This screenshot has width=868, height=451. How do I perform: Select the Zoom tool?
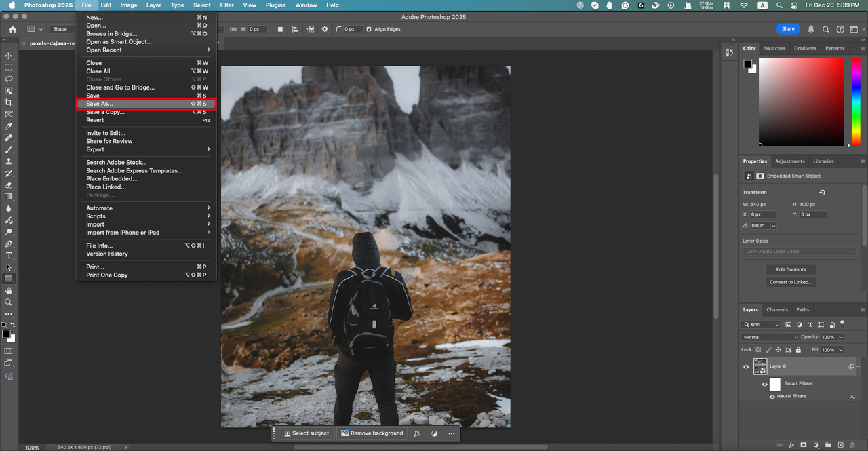point(9,302)
